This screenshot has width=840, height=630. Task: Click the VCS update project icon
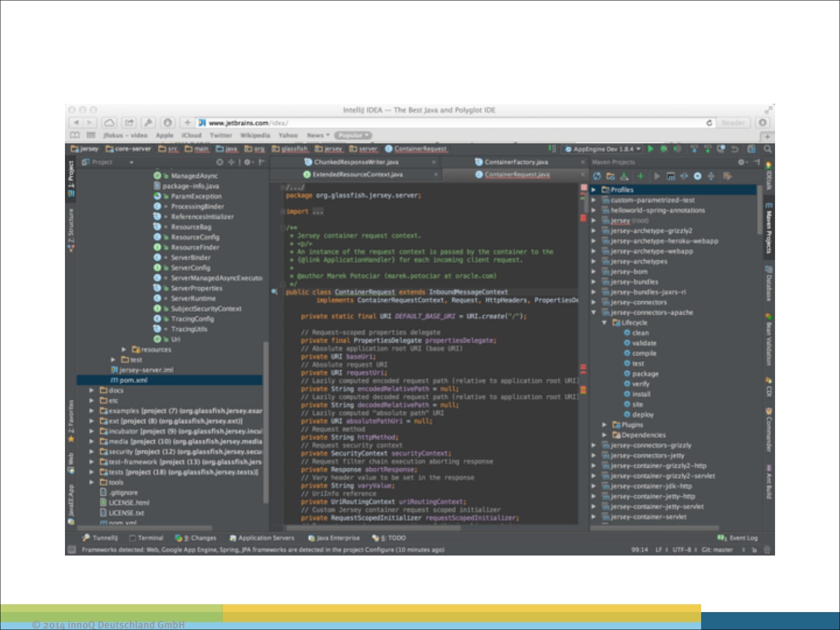click(694, 149)
